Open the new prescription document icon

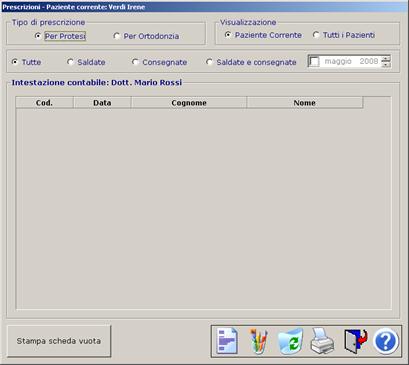coord(227,341)
